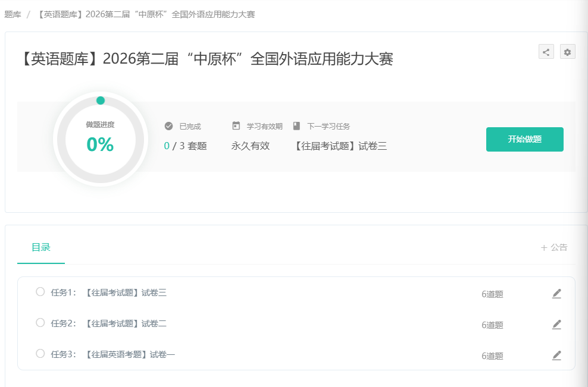The image size is (588, 387).
Task: Click the edit pencil for 任务1
Action: pyautogui.click(x=556, y=293)
